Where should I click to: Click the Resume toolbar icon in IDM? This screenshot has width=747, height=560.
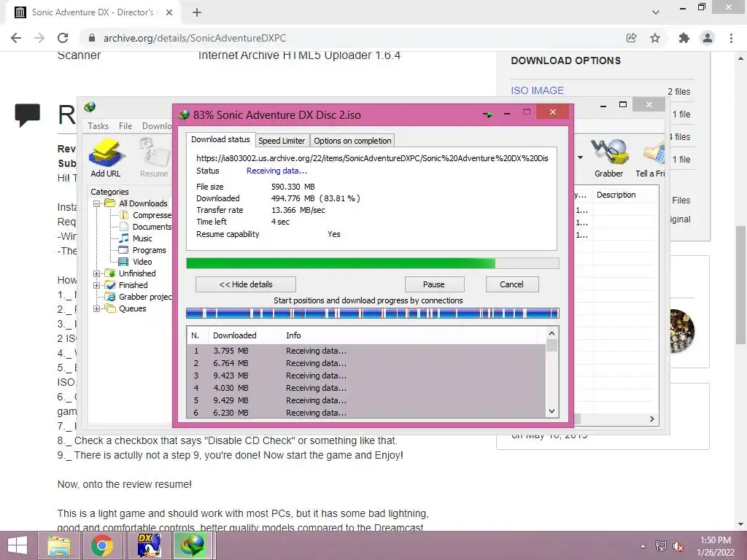point(154,158)
